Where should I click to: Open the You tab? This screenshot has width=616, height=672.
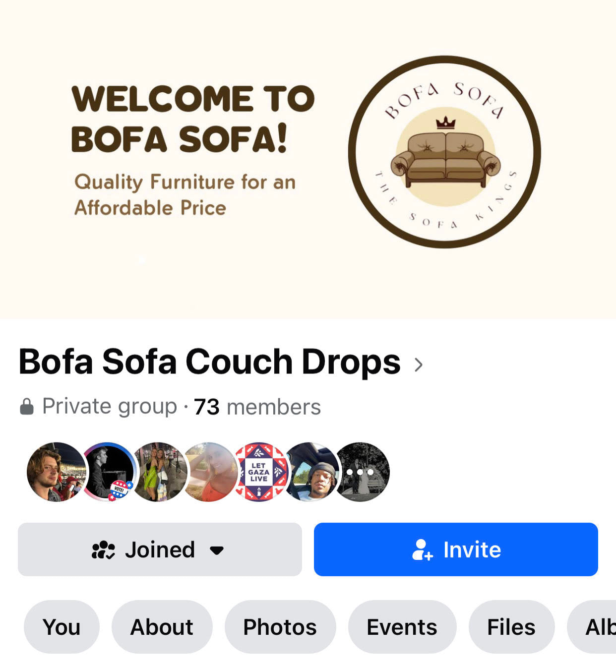[x=62, y=627]
